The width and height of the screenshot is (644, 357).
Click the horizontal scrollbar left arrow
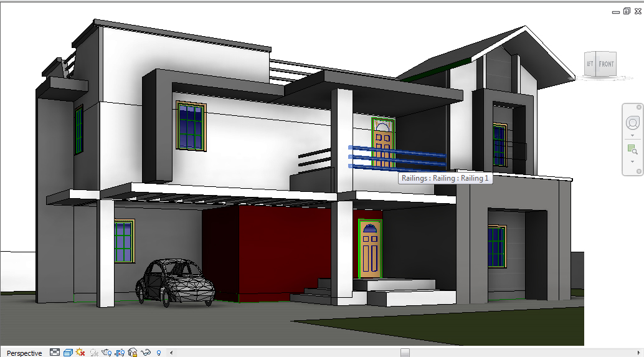tap(171, 353)
